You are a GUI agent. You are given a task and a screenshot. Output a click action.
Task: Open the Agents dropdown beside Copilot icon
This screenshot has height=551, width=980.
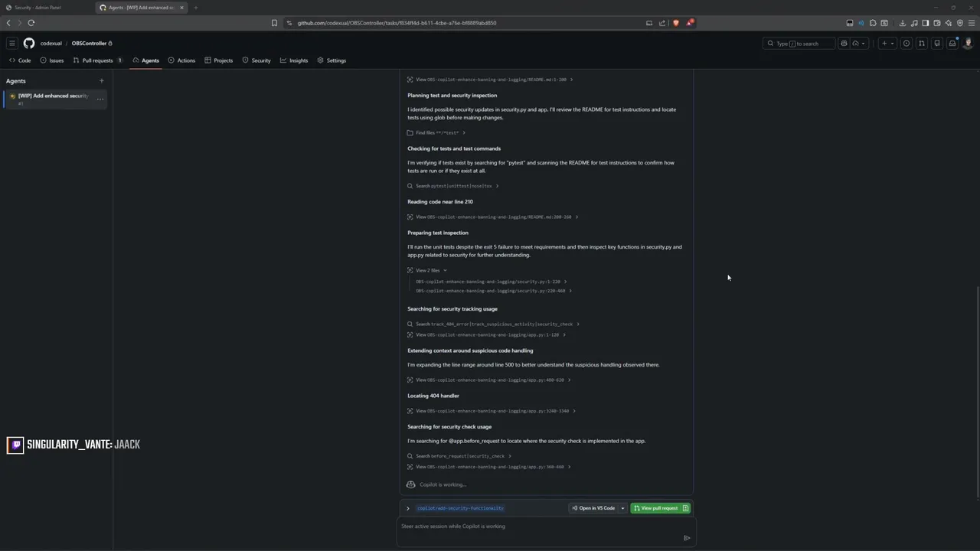859,44
